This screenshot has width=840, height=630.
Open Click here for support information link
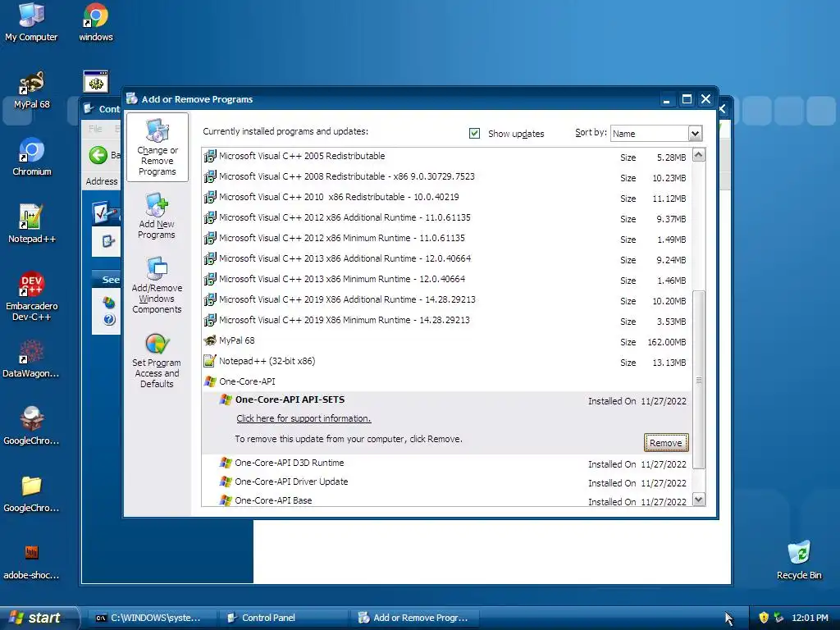(x=304, y=418)
